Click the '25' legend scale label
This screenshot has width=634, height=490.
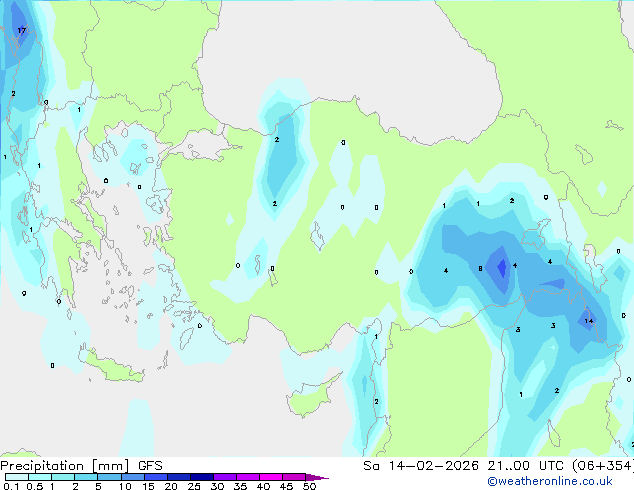coord(194,486)
